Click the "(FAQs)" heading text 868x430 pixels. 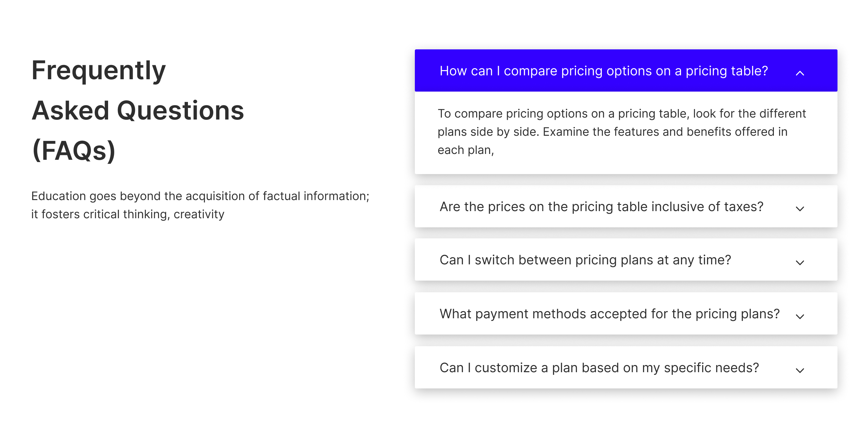coord(74,150)
